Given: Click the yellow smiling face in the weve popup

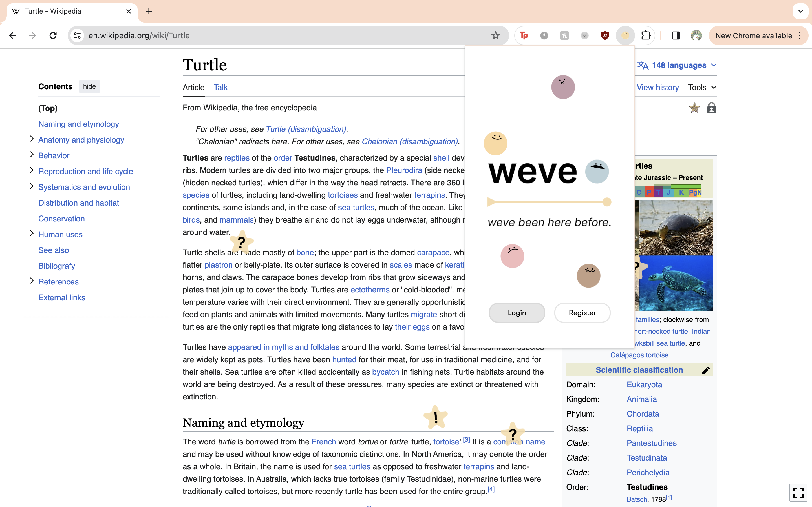Looking at the screenshot, I should pyautogui.click(x=495, y=143).
